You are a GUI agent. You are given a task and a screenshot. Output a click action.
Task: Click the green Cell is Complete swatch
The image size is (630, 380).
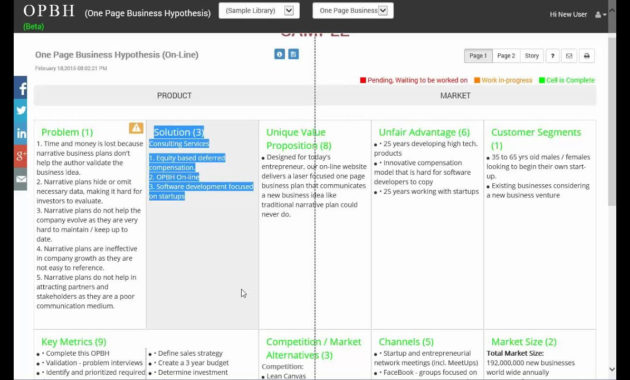pos(542,80)
